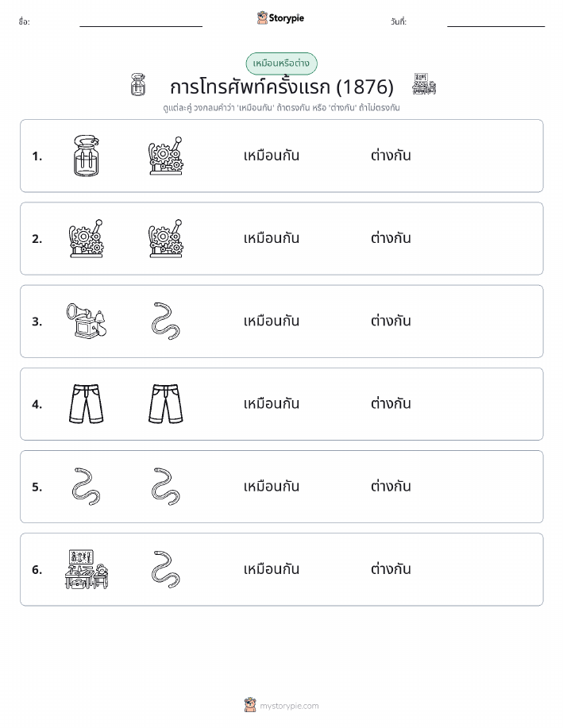Click the 'เหมือนหรือต่าง' green badge
Image resolution: width=563 pixels, height=728 pixels.
(x=281, y=64)
